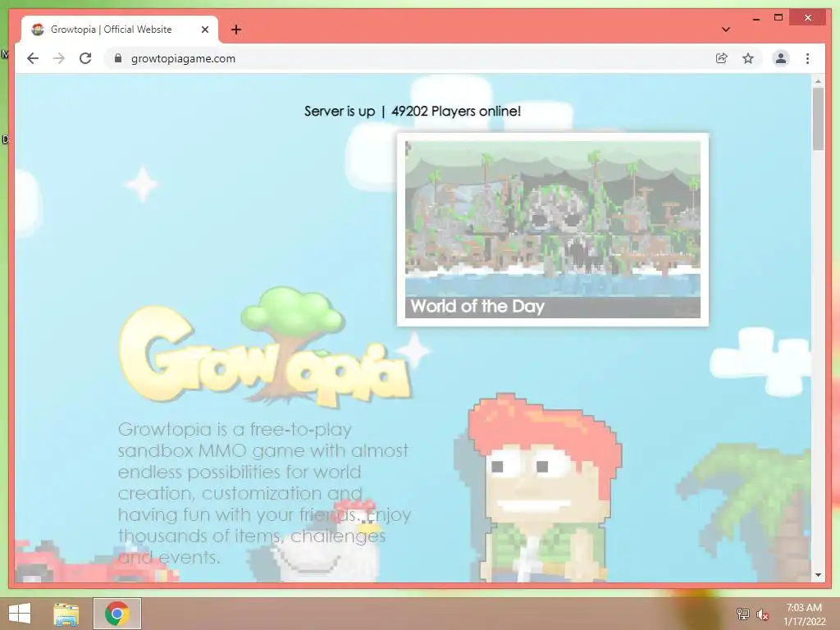
Task: Click the Chrome icon in the taskbar
Action: point(117,614)
